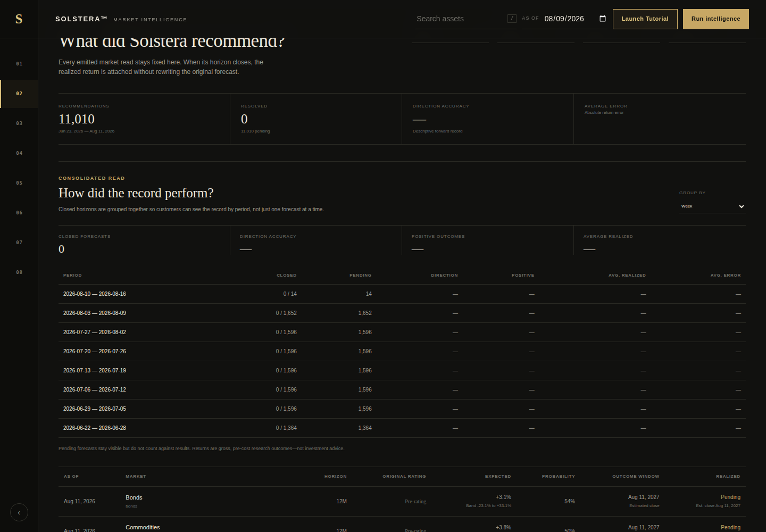Click the 0 / 1,652 closed value

coord(286,313)
